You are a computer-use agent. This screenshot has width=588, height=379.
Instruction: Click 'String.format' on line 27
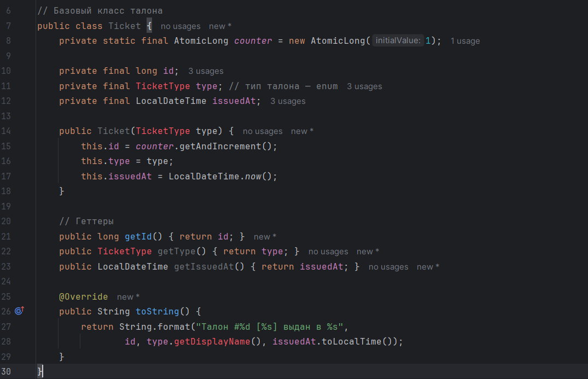click(x=155, y=327)
